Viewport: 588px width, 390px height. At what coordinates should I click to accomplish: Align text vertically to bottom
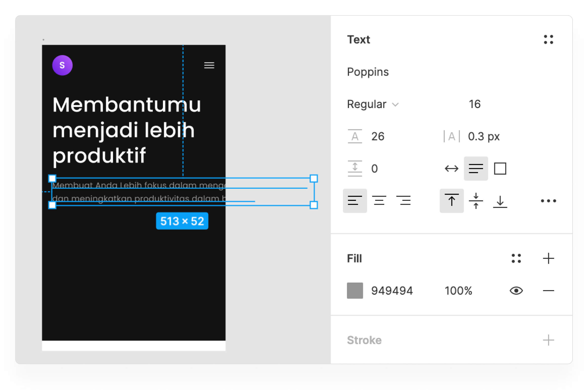tap(500, 201)
